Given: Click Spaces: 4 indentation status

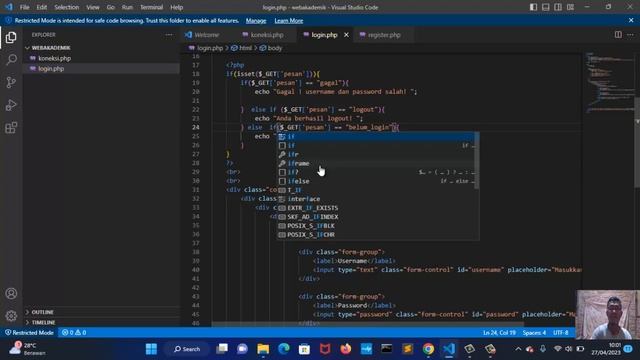Looking at the screenshot, I should point(534,333).
